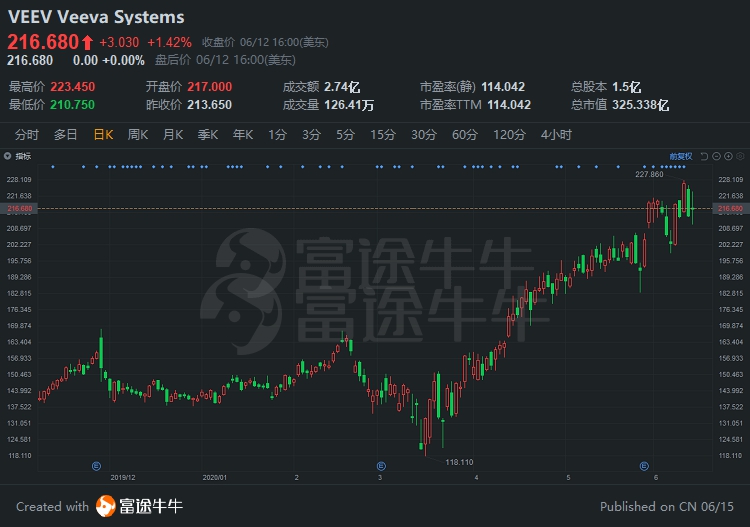Switch to 分时 intraday tab
Viewport: 750px width, 527px height.
tap(27, 134)
